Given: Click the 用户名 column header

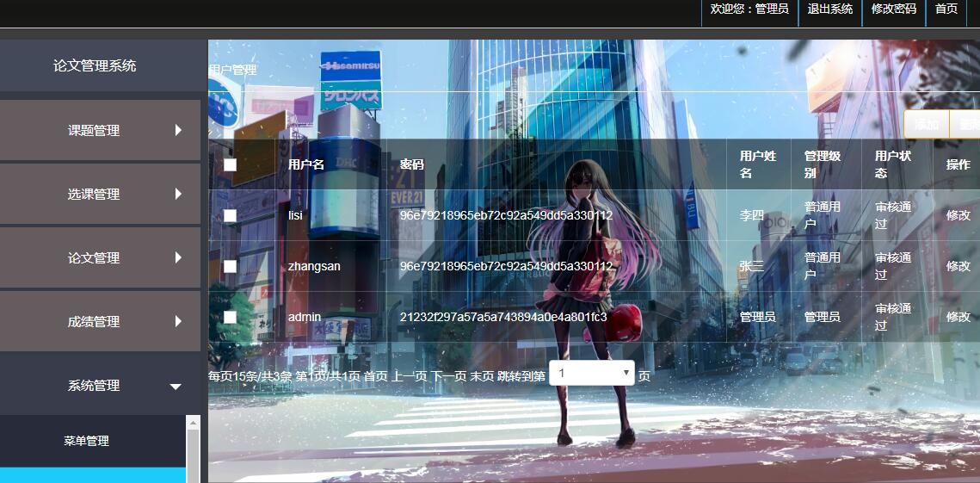Looking at the screenshot, I should click(306, 164).
